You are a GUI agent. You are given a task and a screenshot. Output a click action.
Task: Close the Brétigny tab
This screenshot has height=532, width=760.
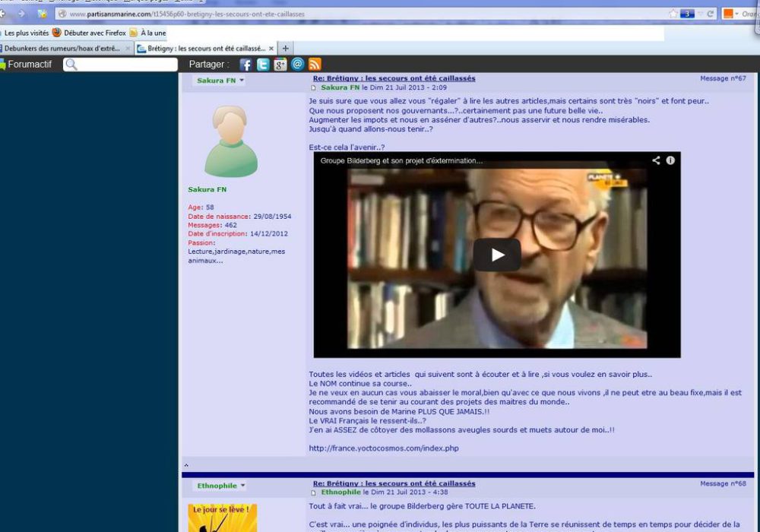click(x=271, y=49)
